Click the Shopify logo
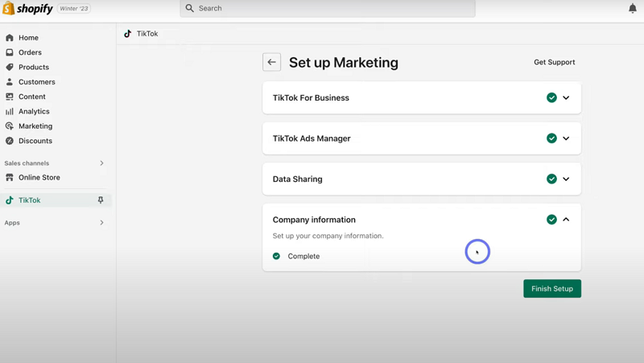Viewport: 644px width, 363px height. click(x=28, y=8)
